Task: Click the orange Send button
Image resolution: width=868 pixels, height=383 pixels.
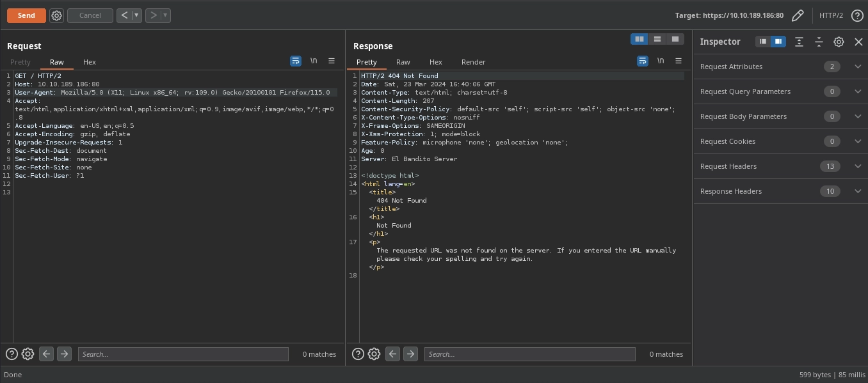Action: 26,15
